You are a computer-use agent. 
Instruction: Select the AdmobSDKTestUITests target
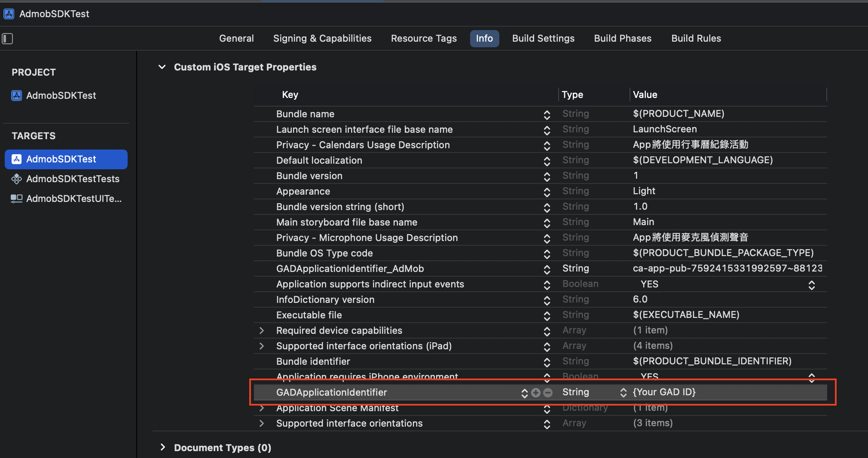pyautogui.click(x=66, y=198)
